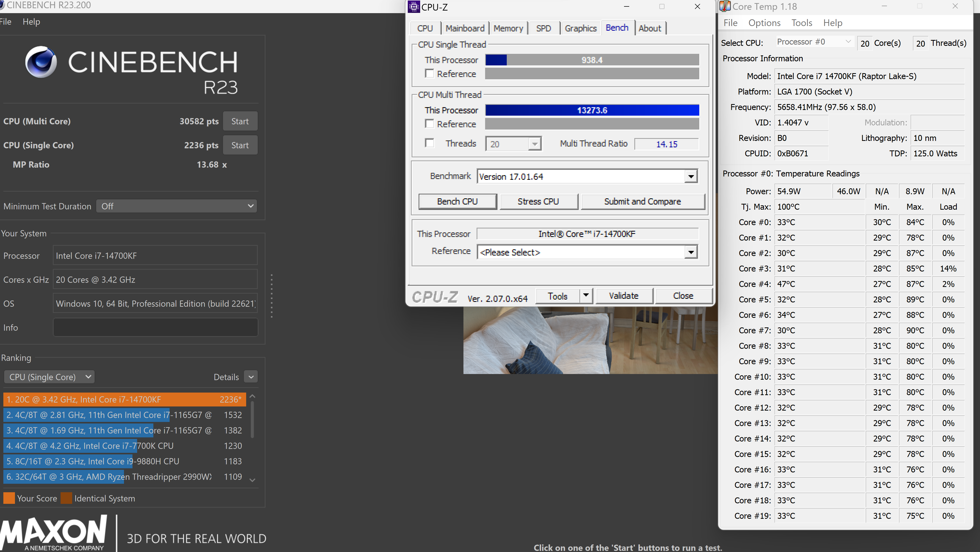Switch to the Mainboard tab
This screenshot has width=980, height=552.
point(465,28)
